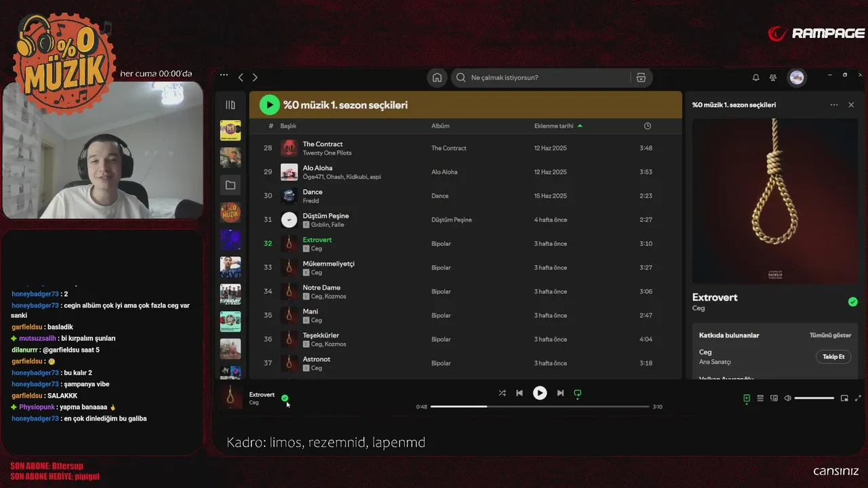
Task: Toggle Now Playing view icon
Action: [x=747, y=399]
